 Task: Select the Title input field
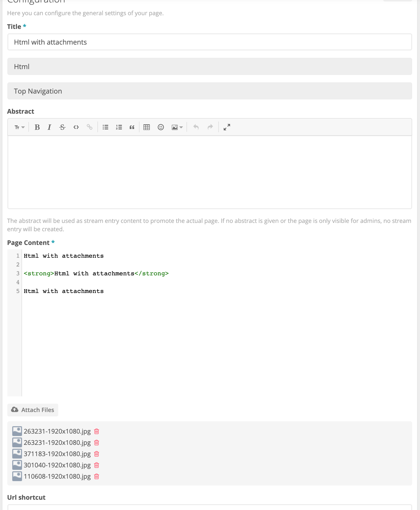(210, 42)
